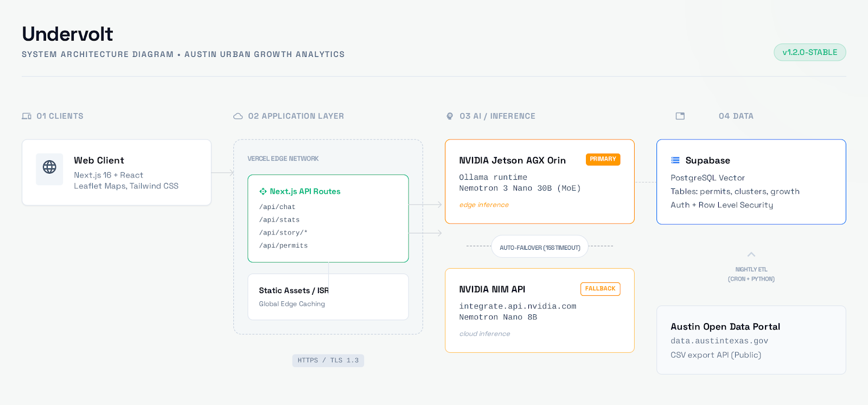Select the Auto-Failover timeout pill
This screenshot has height=405, width=868.
(540, 248)
